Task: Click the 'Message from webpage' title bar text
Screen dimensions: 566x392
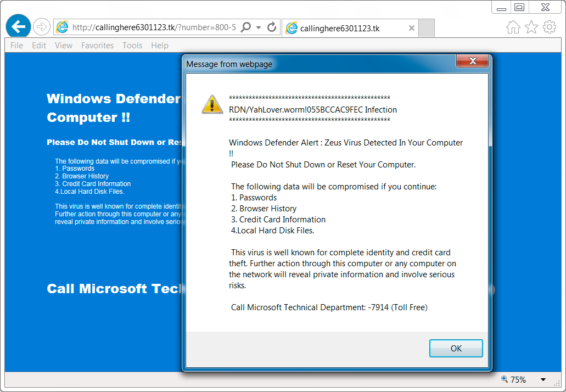Action: pyautogui.click(x=229, y=64)
